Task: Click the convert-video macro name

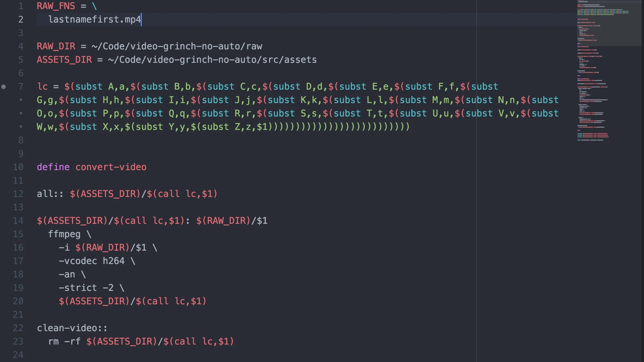Action: (111, 167)
